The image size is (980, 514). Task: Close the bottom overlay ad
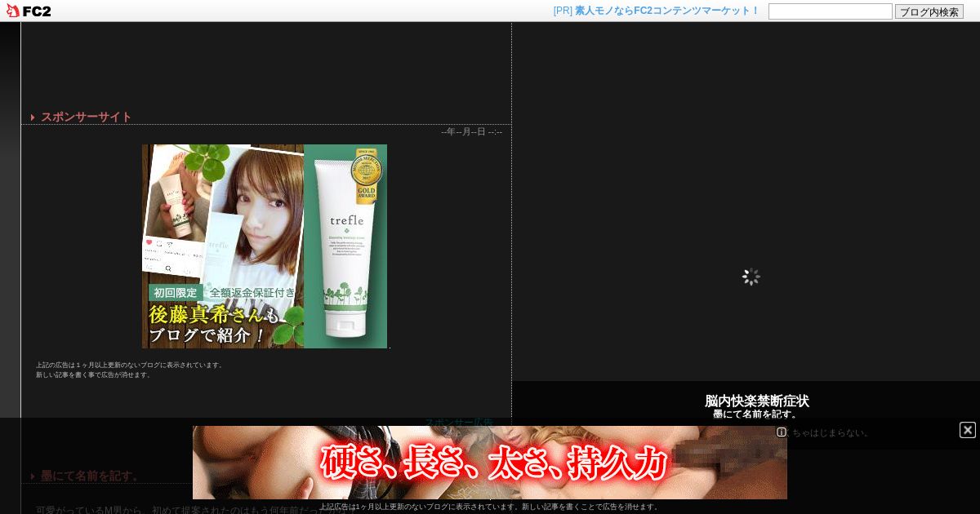968,430
